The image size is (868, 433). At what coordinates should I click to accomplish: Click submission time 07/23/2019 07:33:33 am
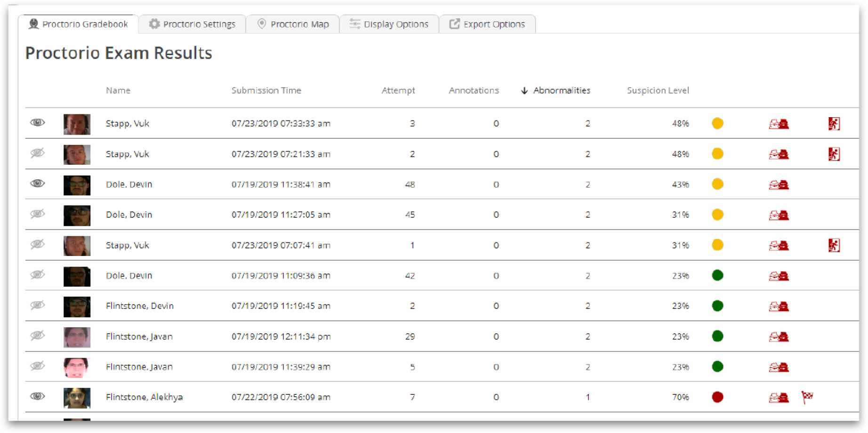(x=281, y=123)
